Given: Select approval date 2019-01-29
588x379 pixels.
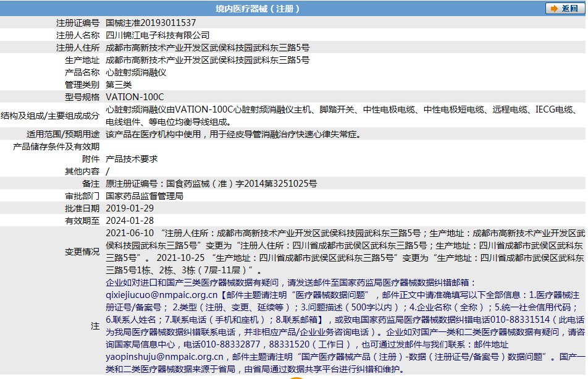Looking at the screenshot, I should (x=130, y=208).
